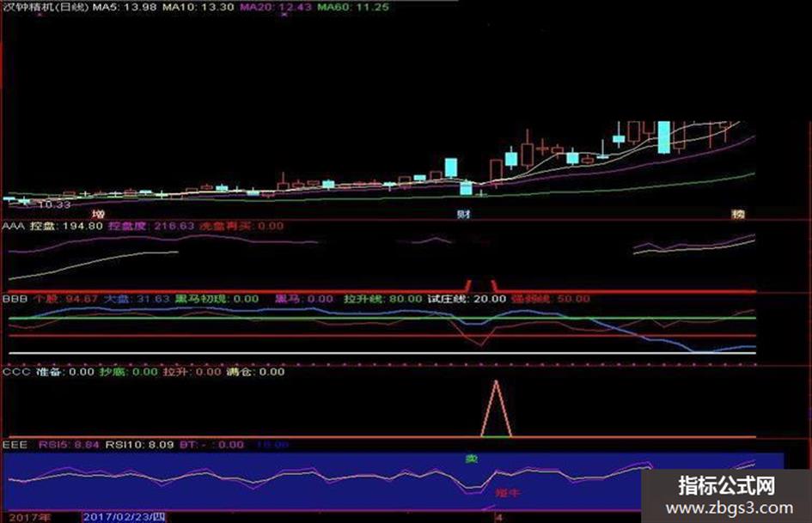This screenshot has height=523, width=812.
Task: Click the red 短牛 signal in RSI panel
Action: (x=507, y=493)
